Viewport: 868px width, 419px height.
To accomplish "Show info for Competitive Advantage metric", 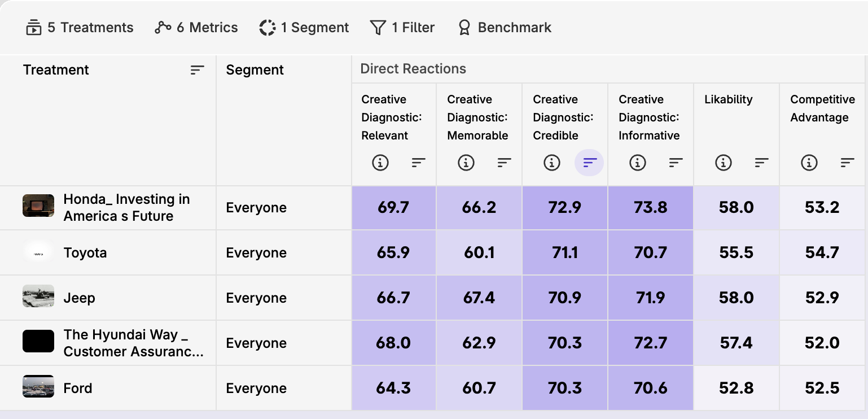I will coord(809,163).
